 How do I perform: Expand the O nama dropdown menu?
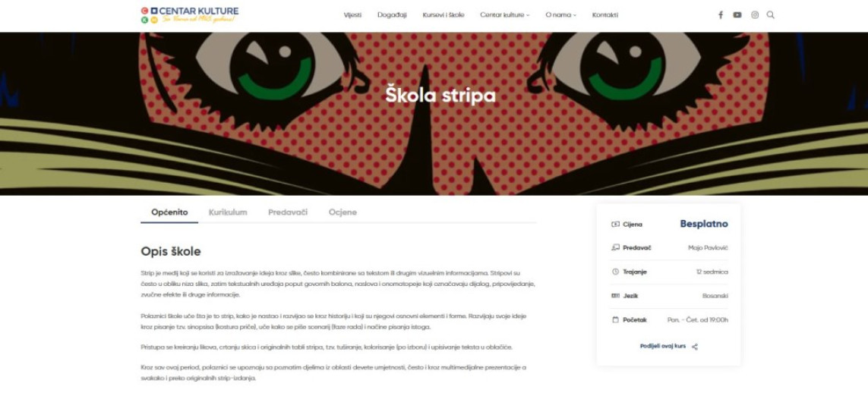pyautogui.click(x=560, y=15)
